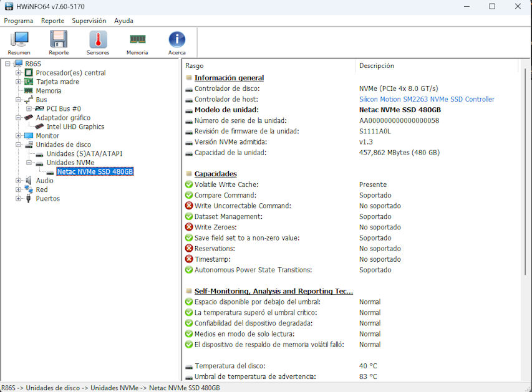Screen dimensions: 532x392
Task: Click green check icon beside Volatile Write Cache
Action: click(x=189, y=184)
